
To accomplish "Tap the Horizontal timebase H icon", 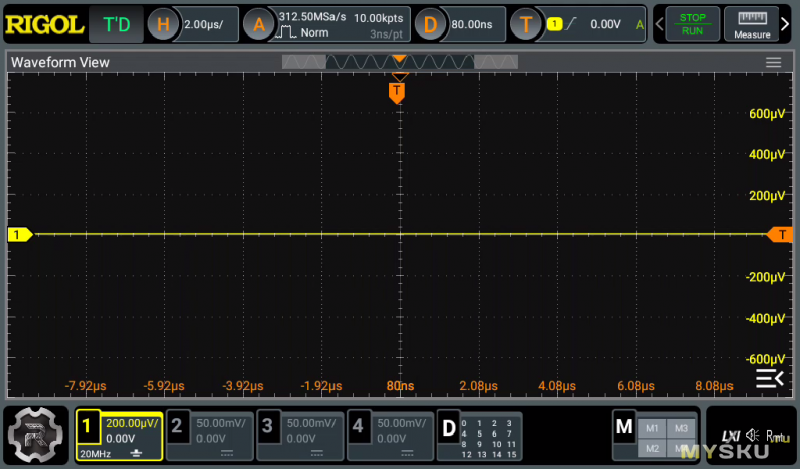I will point(163,25).
